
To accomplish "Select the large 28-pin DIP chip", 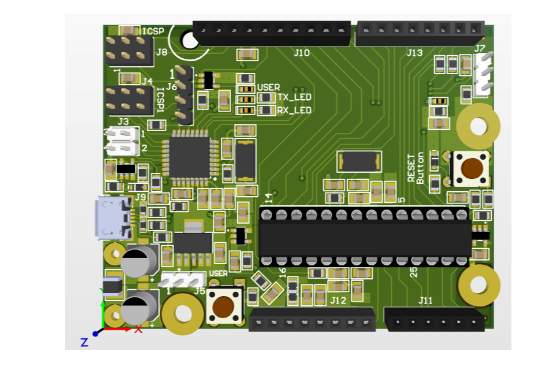I will pos(365,236).
